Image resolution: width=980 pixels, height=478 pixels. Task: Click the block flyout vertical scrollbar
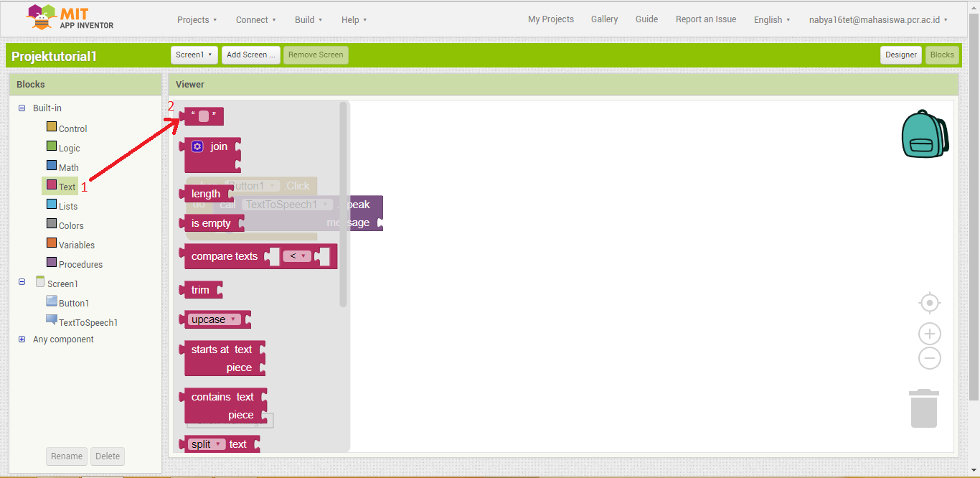pos(343,205)
